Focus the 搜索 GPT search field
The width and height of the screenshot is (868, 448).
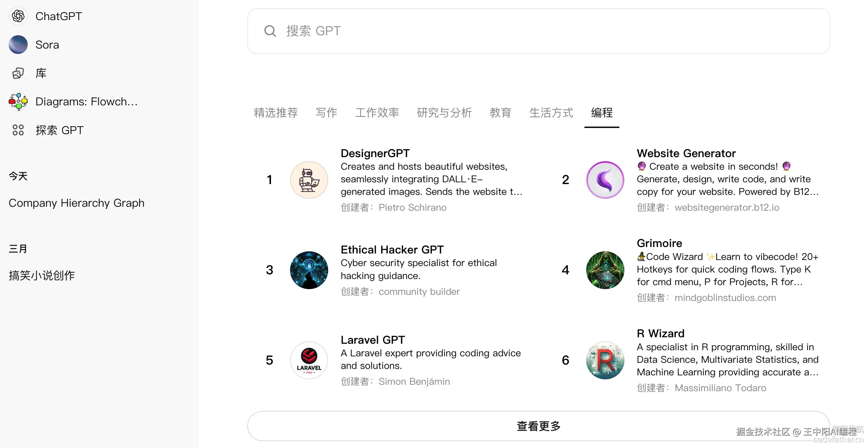[538, 31]
